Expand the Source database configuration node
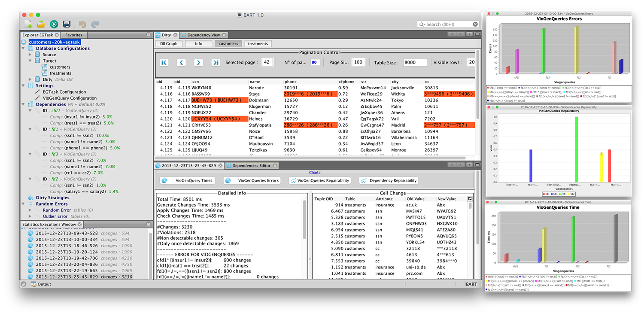The height and width of the screenshot is (316, 644). (x=31, y=55)
